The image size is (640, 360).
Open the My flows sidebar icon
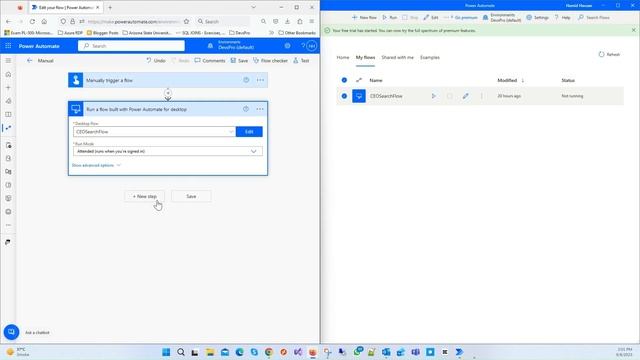(8, 128)
